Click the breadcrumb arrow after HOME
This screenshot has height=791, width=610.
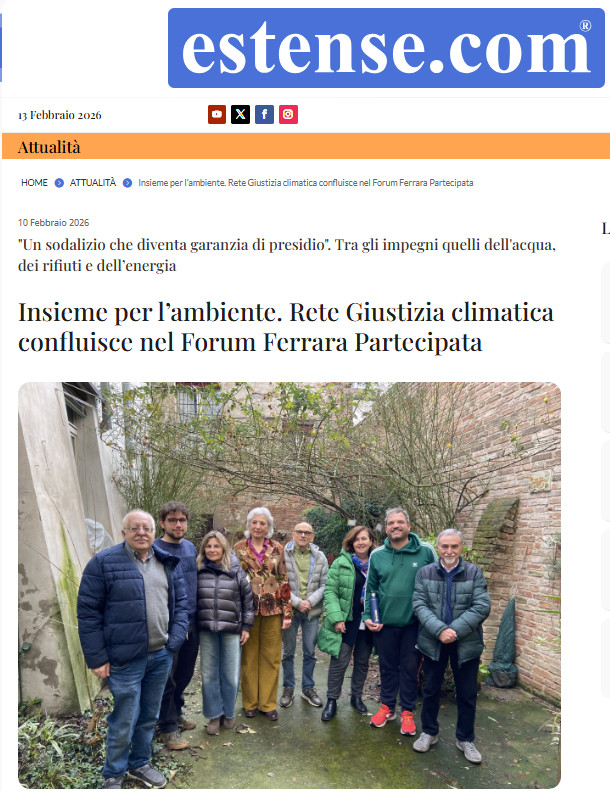tap(59, 183)
